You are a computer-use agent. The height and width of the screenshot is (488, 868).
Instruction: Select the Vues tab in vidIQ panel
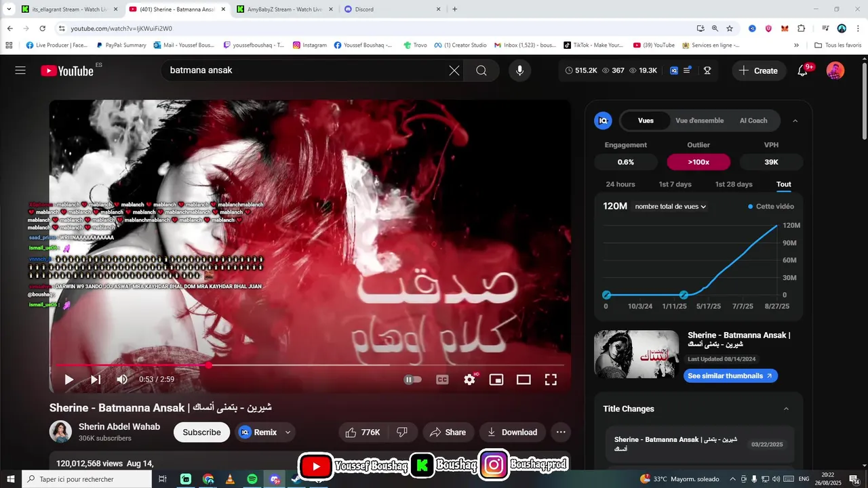tap(646, 121)
